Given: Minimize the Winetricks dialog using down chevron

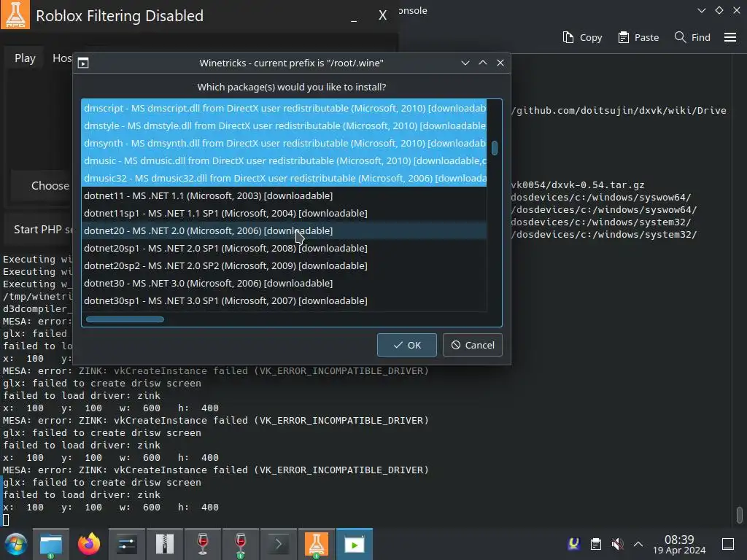Looking at the screenshot, I should [465, 63].
